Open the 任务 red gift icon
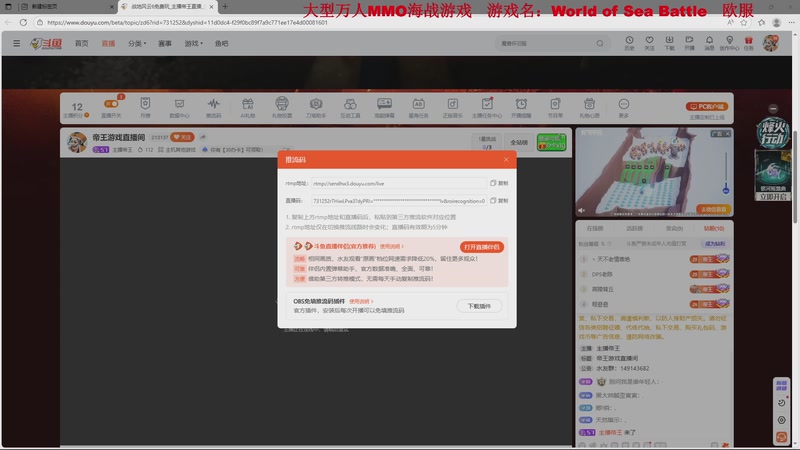Image resolution: width=800 pixels, height=450 pixels. pyautogui.click(x=748, y=43)
